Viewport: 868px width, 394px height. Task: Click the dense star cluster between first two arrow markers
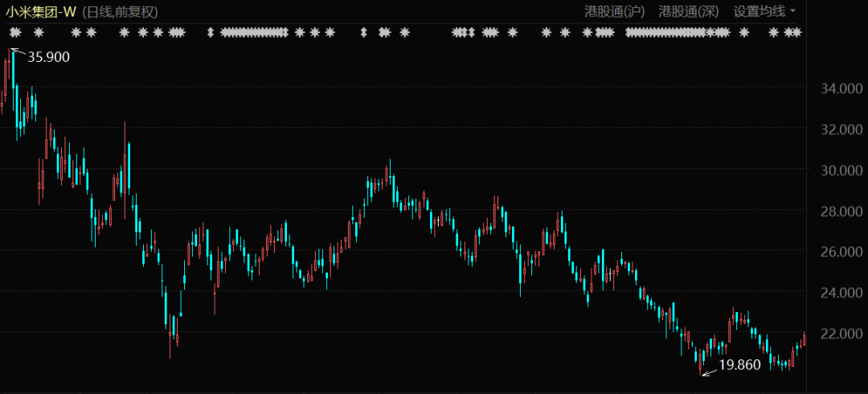(254, 33)
